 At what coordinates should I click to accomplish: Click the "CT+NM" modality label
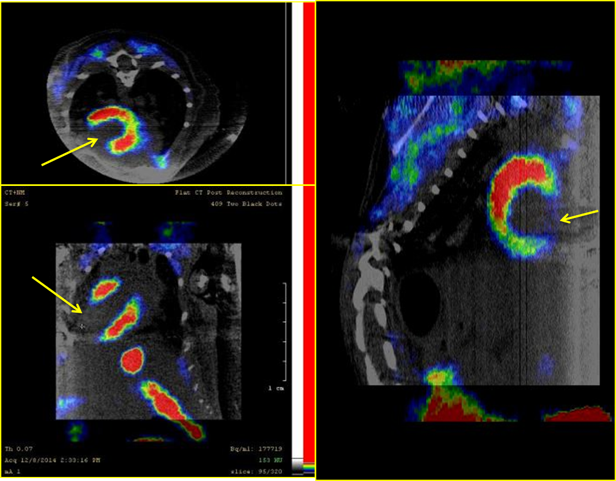(16, 192)
